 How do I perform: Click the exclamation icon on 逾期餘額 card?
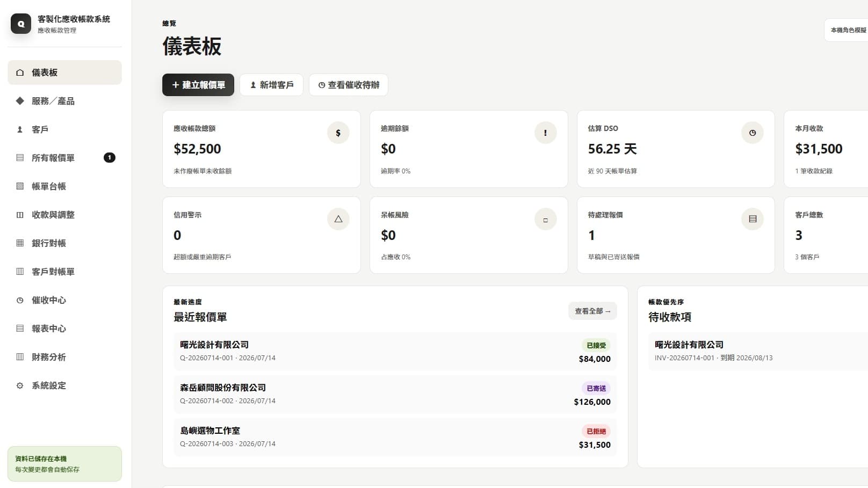click(x=546, y=133)
